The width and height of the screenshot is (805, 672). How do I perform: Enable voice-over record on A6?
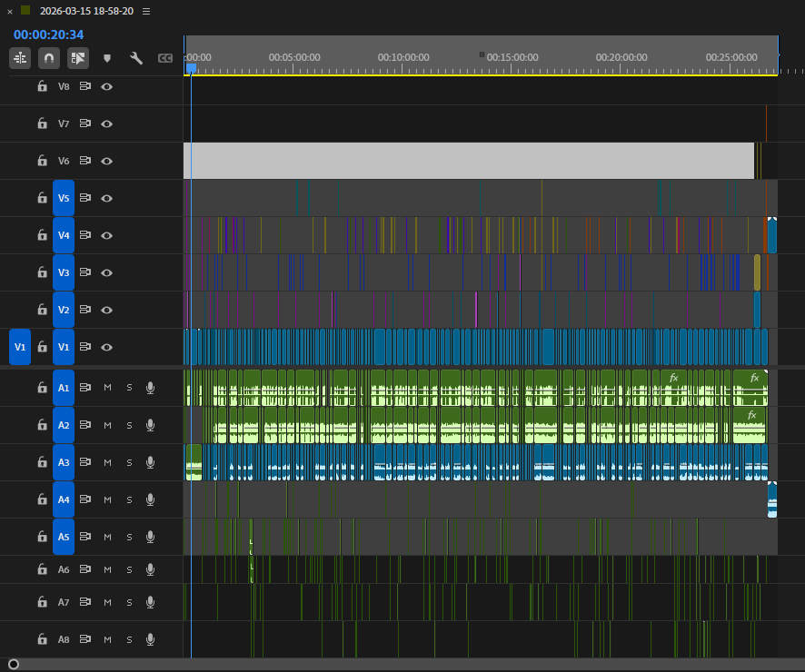coord(151,569)
